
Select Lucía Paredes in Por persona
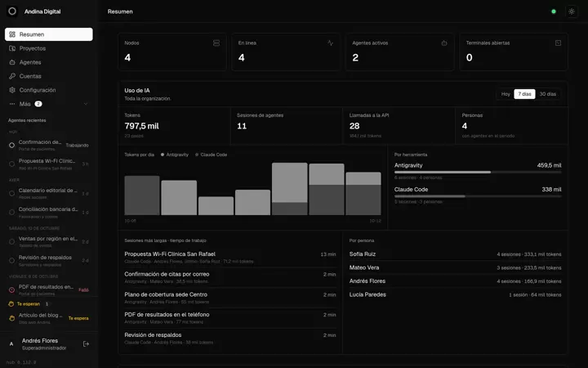tap(455, 294)
